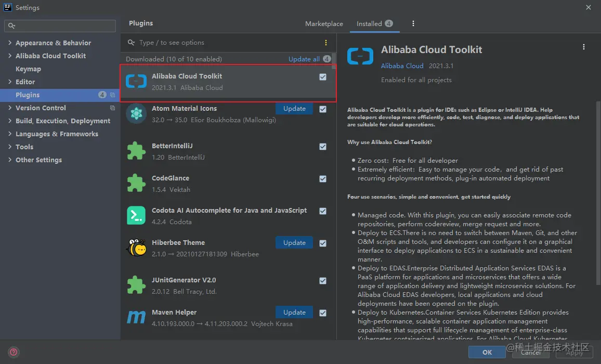This screenshot has width=601, height=364.
Task: Expand Appearance & Behavior settings
Action: (9, 43)
